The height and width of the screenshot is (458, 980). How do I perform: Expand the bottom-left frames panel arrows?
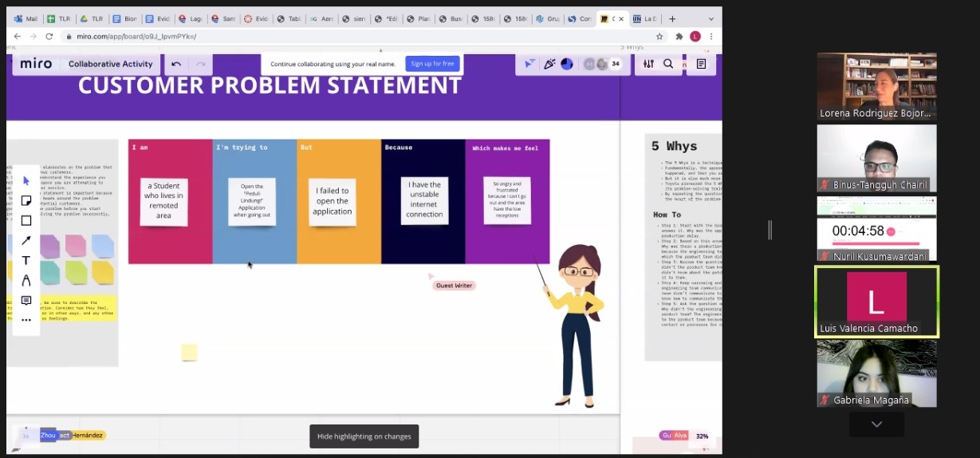[x=26, y=436]
